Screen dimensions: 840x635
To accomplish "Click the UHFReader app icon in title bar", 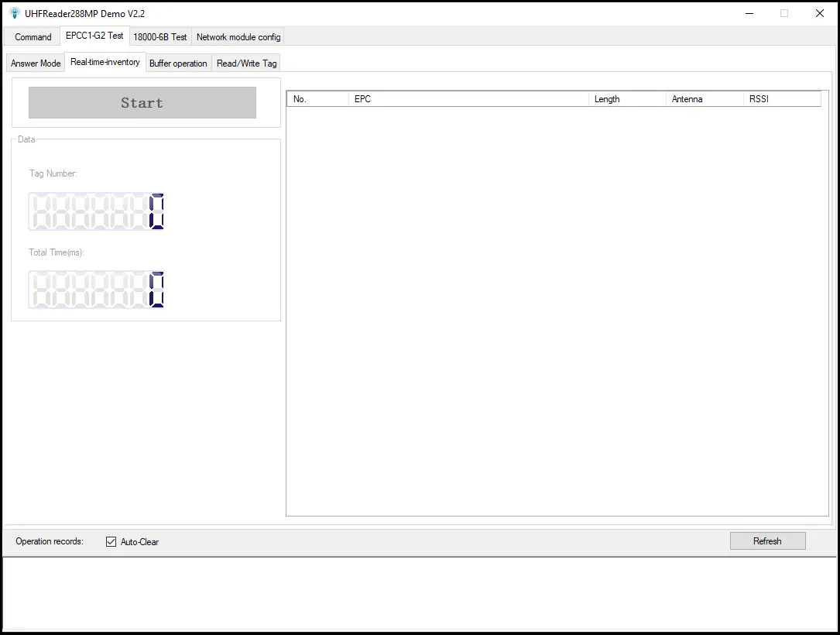I will coord(14,13).
